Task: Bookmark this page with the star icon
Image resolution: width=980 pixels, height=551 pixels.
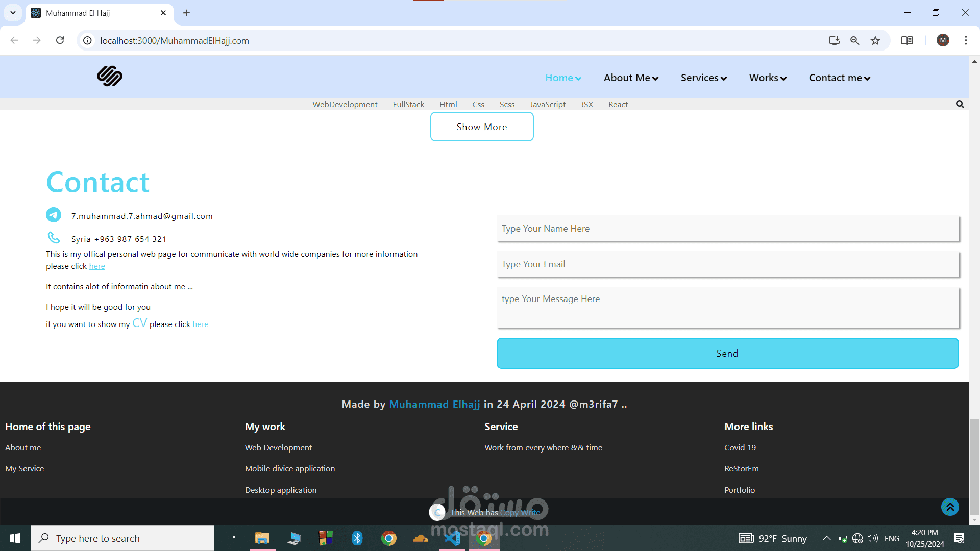Action: click(x=875, y=41)
